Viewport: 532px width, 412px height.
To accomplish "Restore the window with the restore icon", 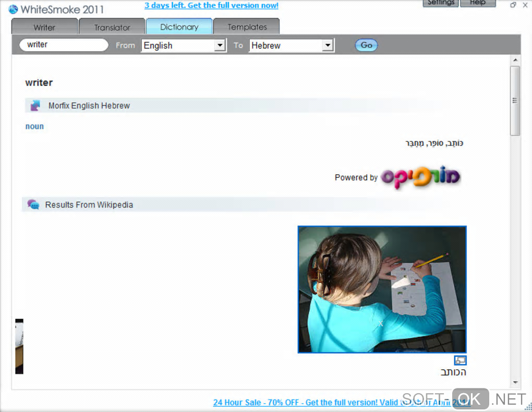I will (x=513, y=5).
